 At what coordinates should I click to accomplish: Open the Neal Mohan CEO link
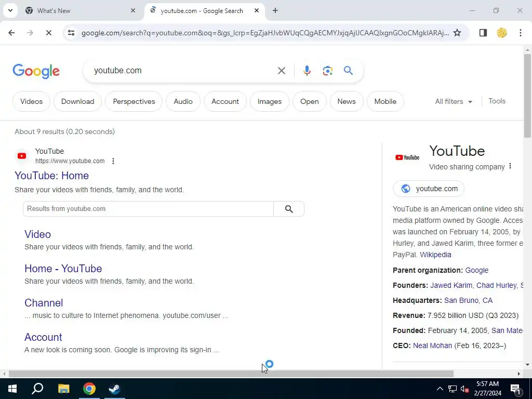point(432,345)
